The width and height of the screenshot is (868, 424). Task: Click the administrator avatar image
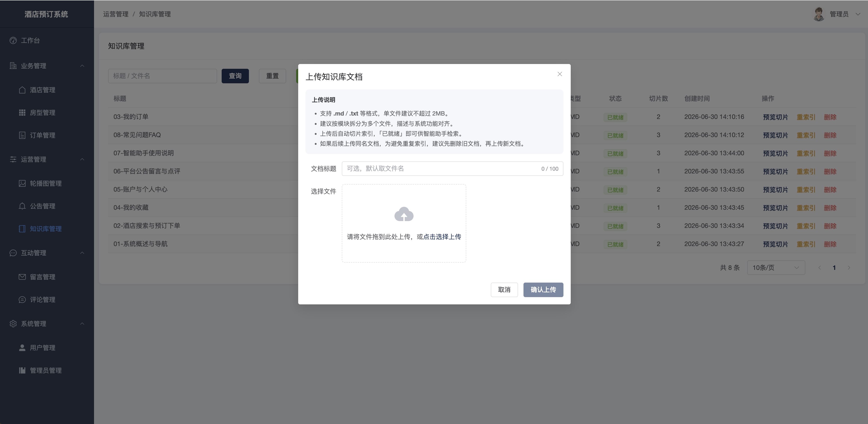pos(819,14)
